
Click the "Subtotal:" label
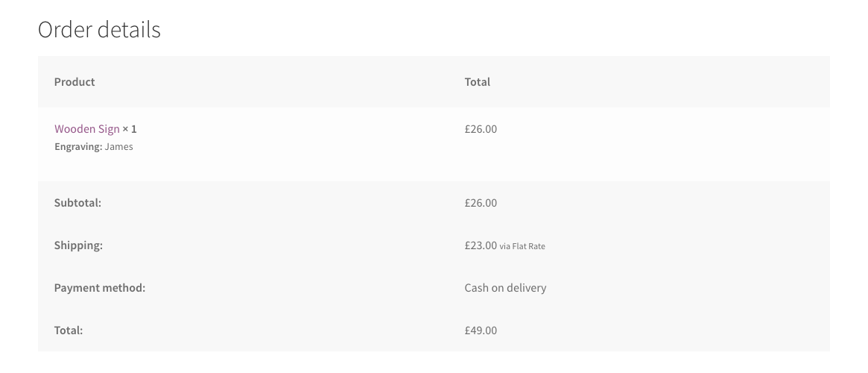pos(77,203)
